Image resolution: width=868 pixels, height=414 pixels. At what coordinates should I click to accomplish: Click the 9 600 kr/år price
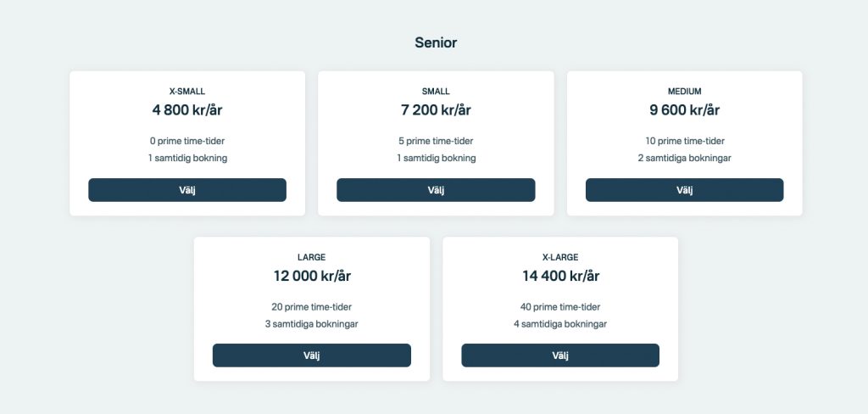pyautogui.click(x=684, y=109)
